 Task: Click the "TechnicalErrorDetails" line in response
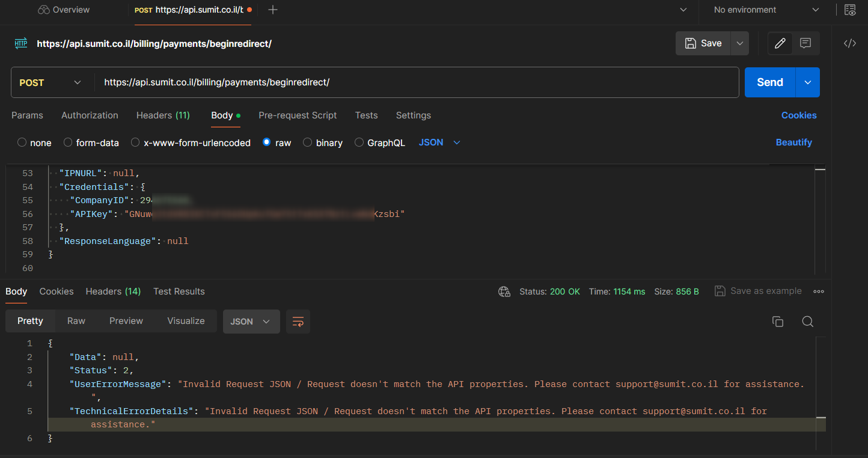(x=418, y=418)
